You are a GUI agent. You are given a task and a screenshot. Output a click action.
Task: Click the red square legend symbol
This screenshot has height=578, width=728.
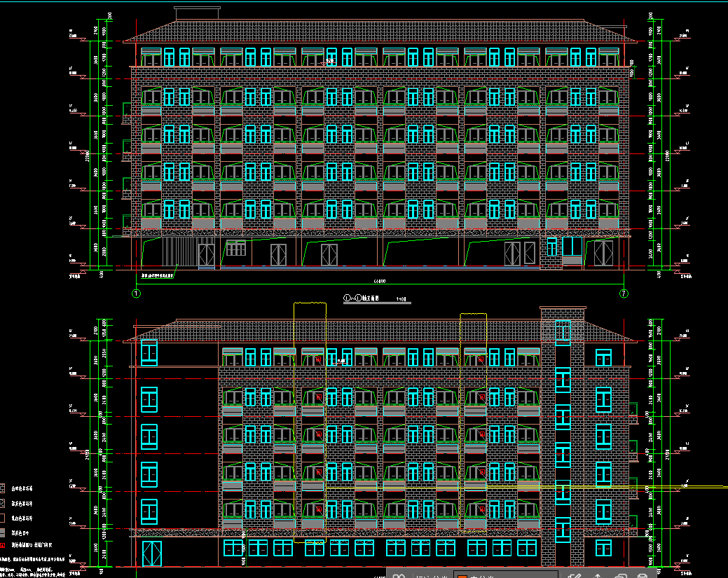[3, 544]
